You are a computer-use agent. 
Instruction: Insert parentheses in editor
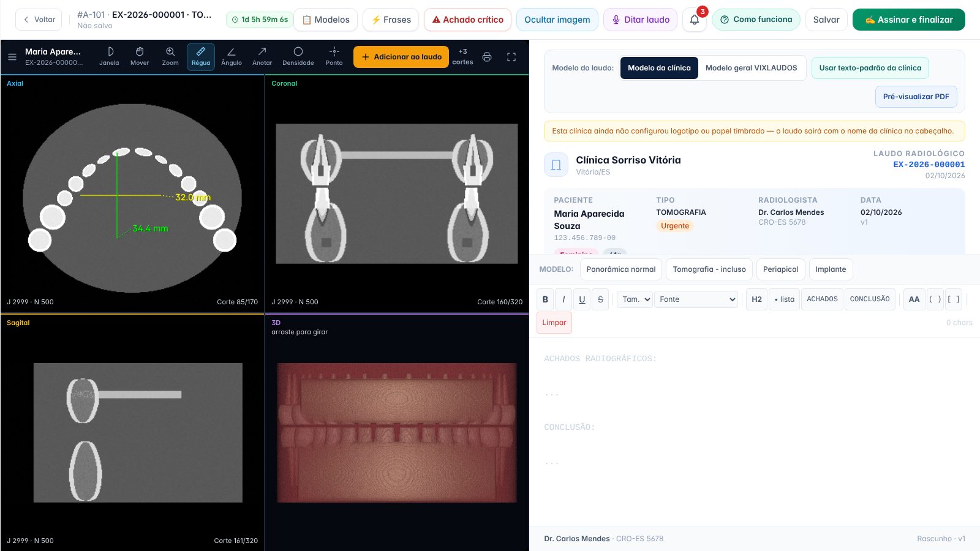pos(935,299)
